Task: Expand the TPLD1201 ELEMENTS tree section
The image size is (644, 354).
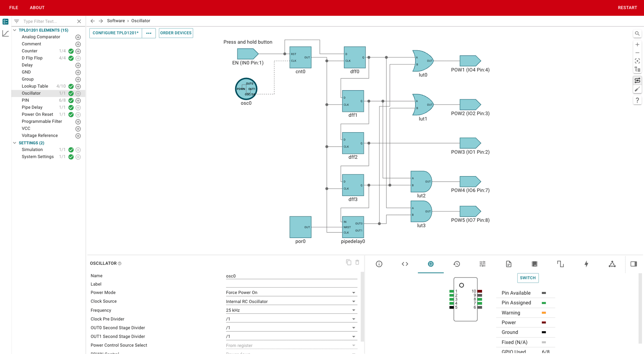Action: pyautogui.click(x=16, y=30)
